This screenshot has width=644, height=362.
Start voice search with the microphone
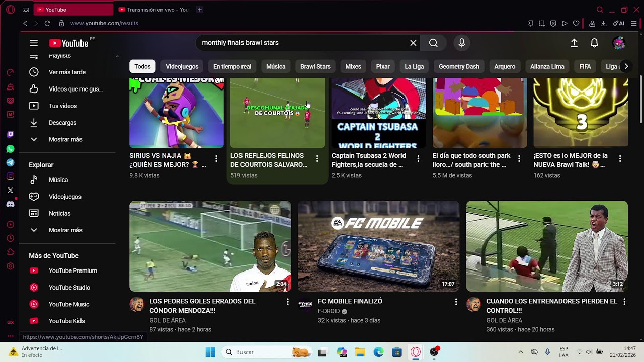462,43
